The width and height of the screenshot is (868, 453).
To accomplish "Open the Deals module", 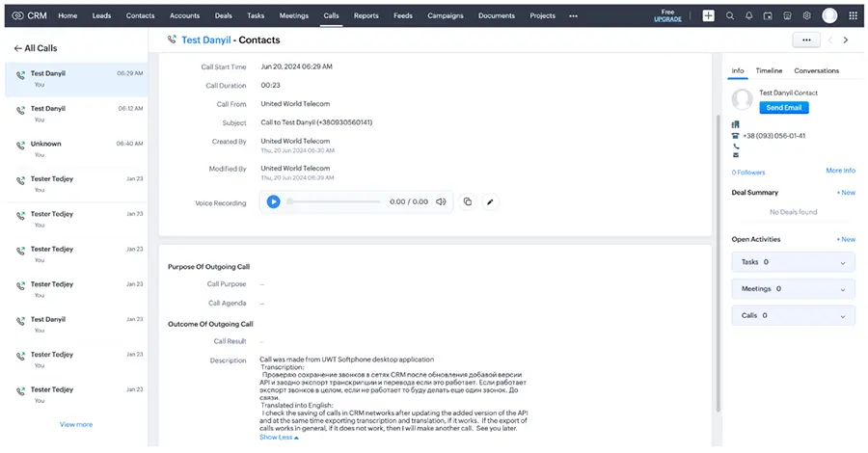I will (223, 15).
